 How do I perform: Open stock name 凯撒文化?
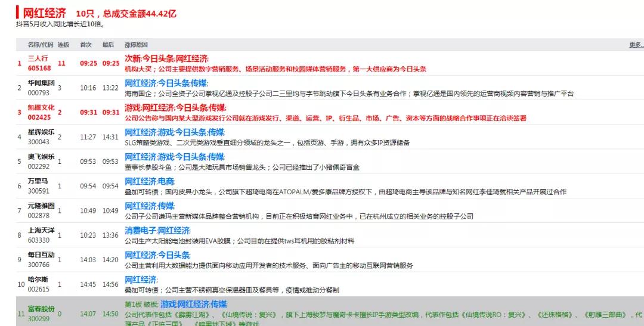click(x=41, y=107)
